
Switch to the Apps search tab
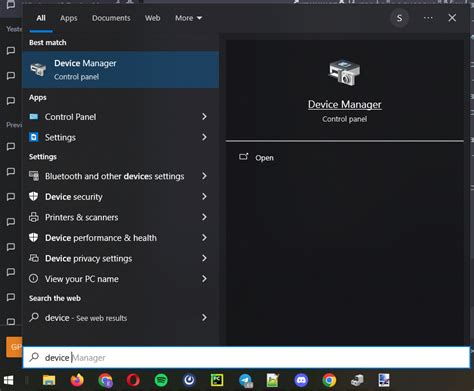coord(69,18)
